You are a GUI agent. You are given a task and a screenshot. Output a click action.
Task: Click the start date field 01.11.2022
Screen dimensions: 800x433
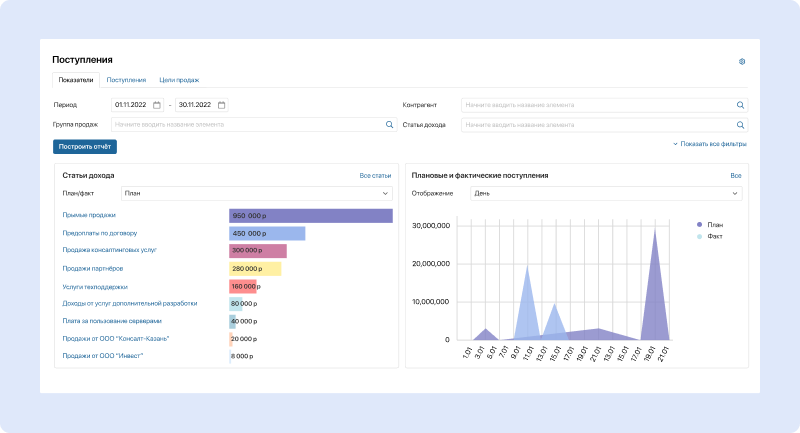tap(137, 105)
